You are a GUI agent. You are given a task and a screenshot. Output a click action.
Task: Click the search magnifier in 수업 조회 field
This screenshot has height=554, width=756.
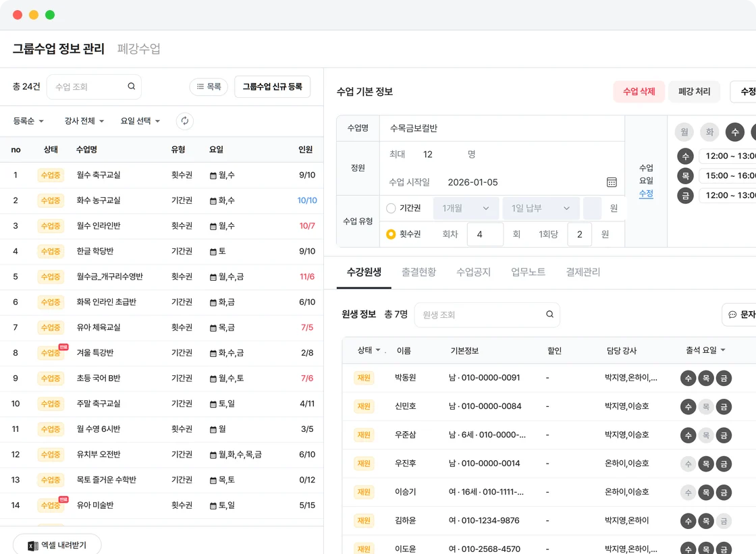[131, 86]
